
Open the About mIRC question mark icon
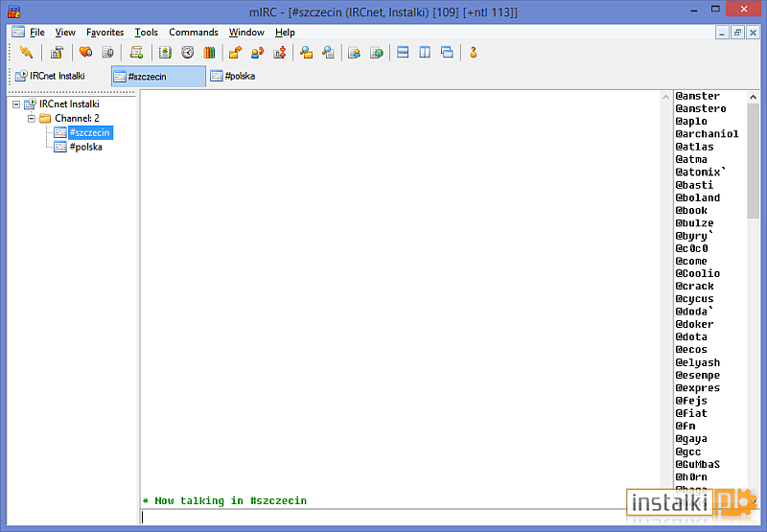473,53
